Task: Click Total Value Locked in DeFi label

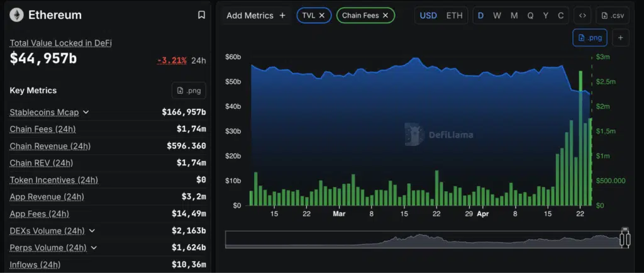Action: (61, 43)
